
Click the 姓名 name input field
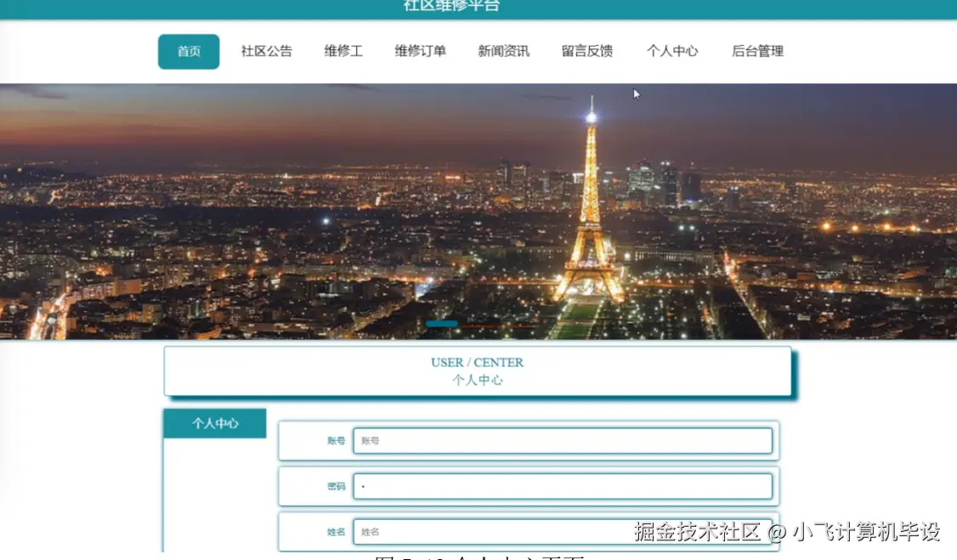[x=563, y=531]
